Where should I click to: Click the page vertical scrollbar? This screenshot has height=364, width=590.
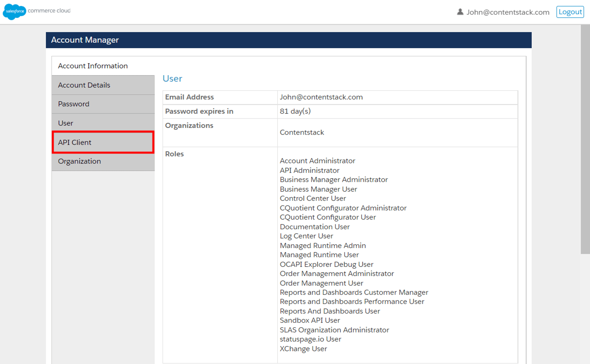point(585,139)
